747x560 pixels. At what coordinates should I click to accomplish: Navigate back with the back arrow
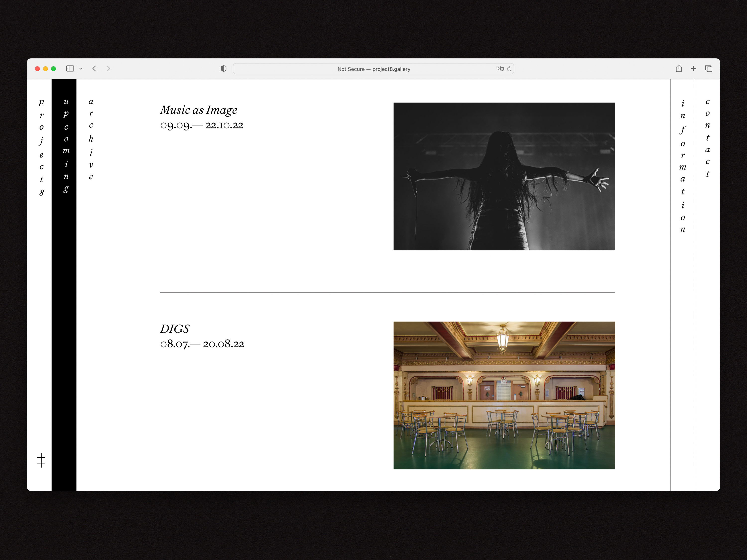coord(94,68)
